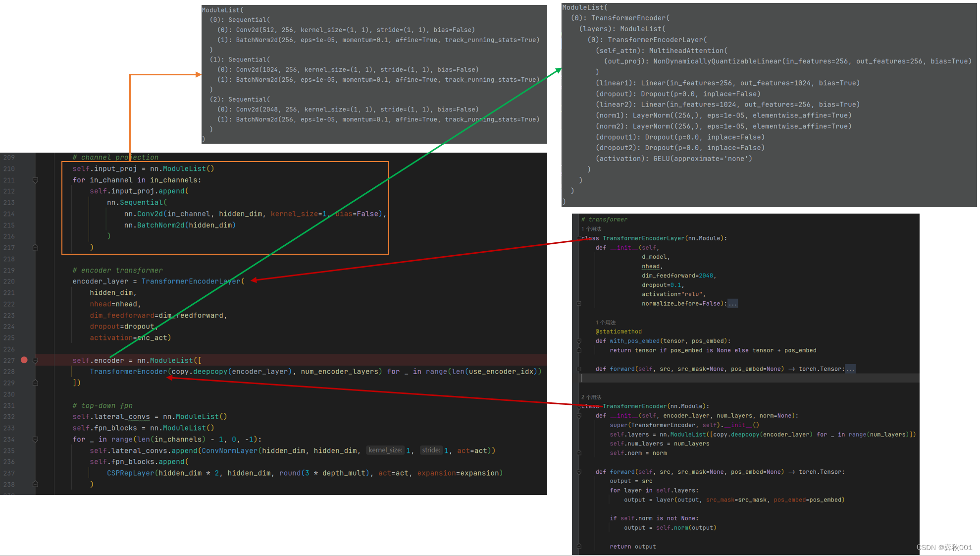Click self.norm = norm line

tap(638, 453)
